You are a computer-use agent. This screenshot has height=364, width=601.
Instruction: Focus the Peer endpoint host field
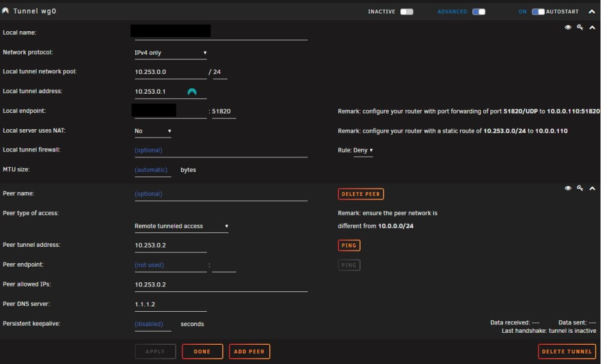coord(171,265)
